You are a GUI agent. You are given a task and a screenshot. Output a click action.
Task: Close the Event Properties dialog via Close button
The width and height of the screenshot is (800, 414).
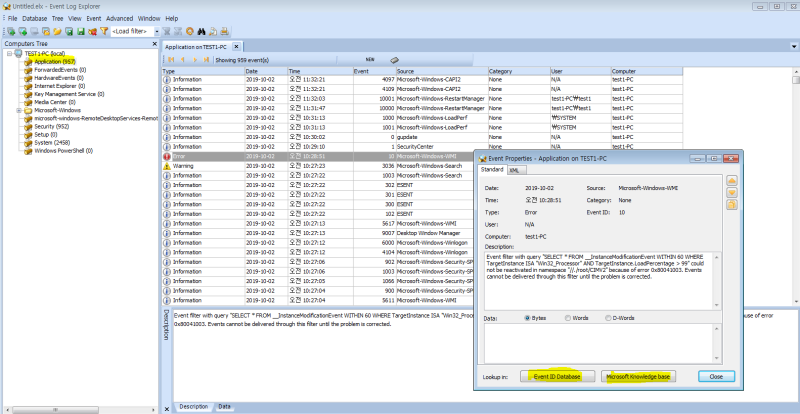[716, 377]
